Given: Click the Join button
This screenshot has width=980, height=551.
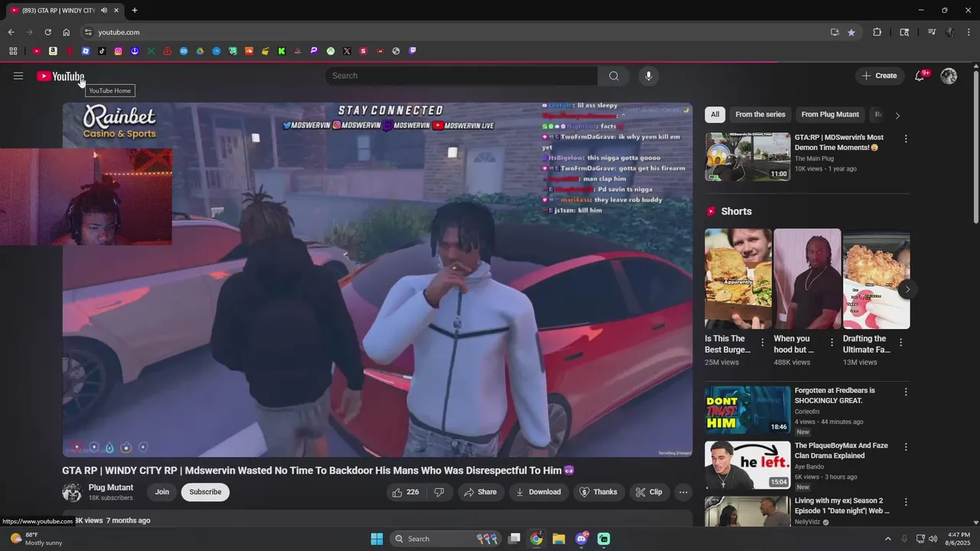Looking at the screenshot, I should (162, 492).
